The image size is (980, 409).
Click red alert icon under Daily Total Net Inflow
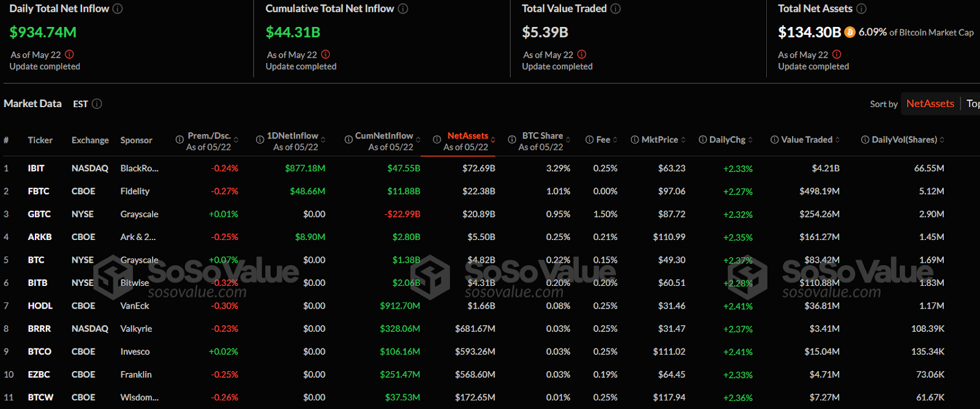click(69, 54)
